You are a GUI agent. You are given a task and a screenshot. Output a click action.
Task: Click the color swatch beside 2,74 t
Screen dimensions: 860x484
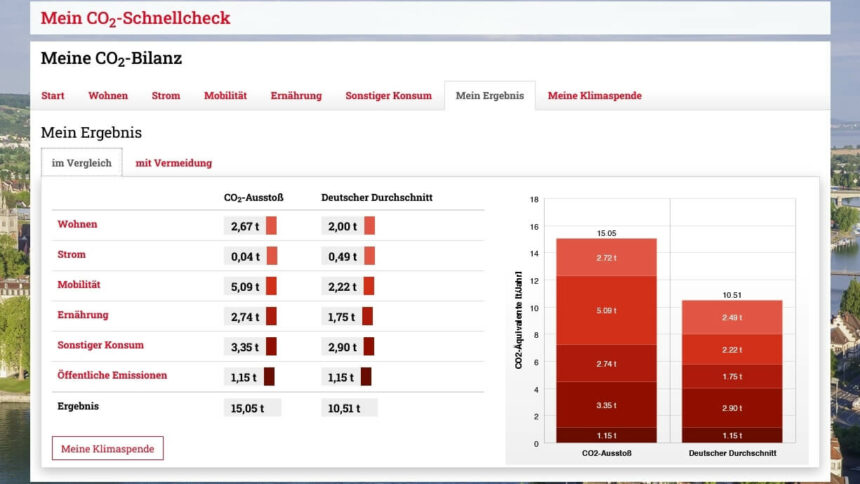[x=271, y=316]
